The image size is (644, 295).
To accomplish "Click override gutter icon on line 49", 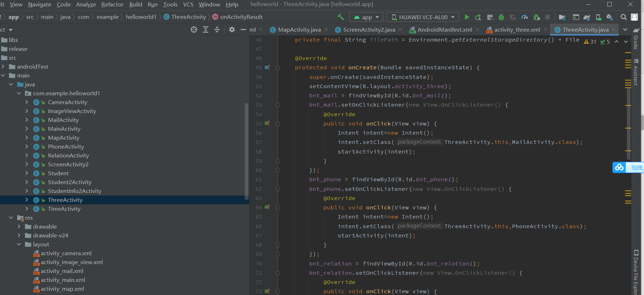I will coord(267,67).
